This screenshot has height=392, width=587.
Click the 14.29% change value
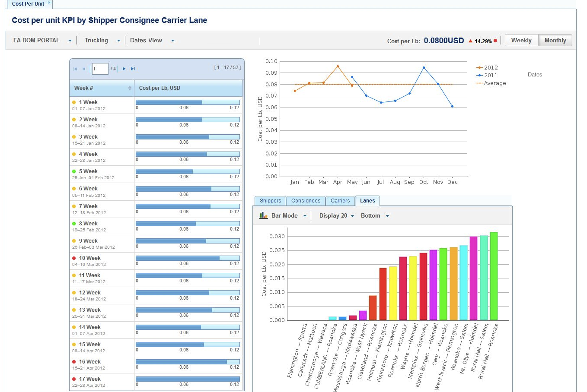483,41
